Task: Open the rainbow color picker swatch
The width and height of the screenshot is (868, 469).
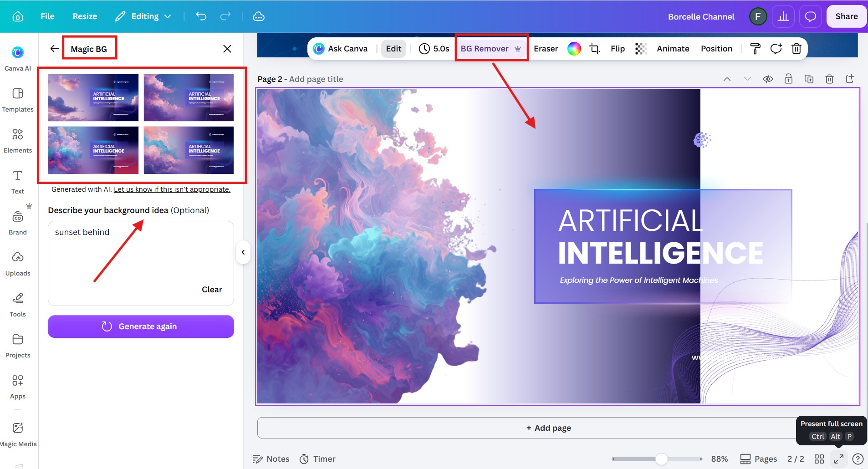Action: pyautogui.click(x=574, y=49)
